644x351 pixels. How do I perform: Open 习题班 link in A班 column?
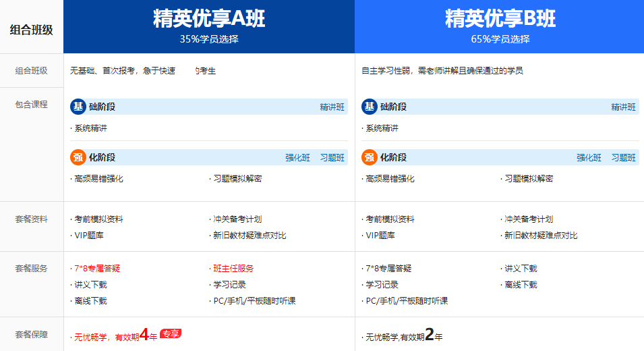332,157
